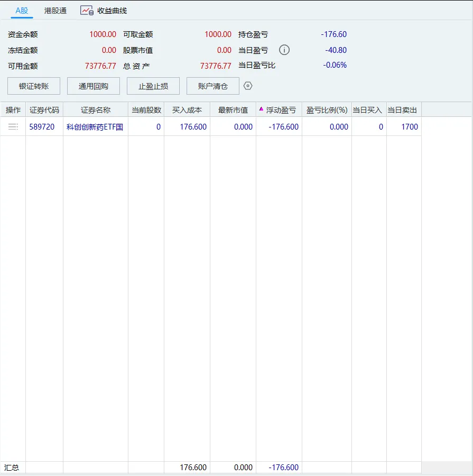Image resolution: width=473 pixels, height=476 pixels.
Task: Sort by the 证券代码 column header
Action: point(44,110)
